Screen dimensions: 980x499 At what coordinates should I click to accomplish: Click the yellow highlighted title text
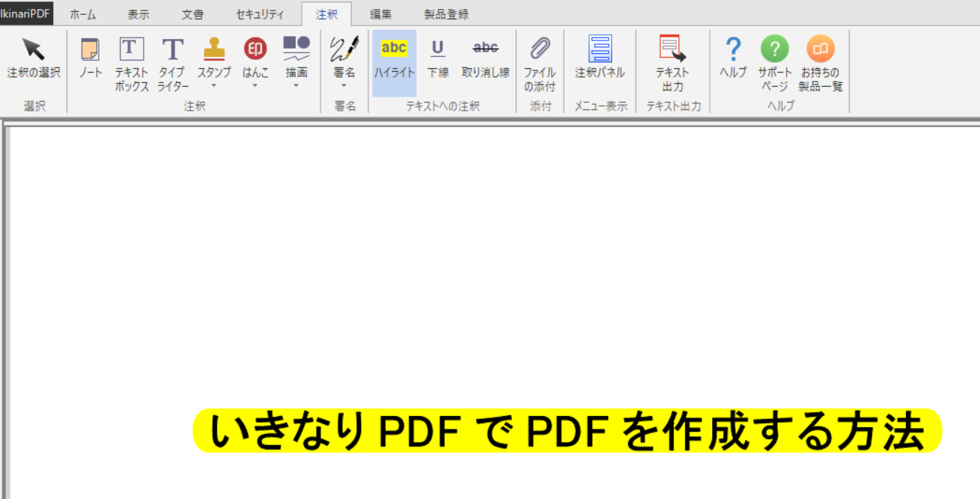tap(567, 432)
